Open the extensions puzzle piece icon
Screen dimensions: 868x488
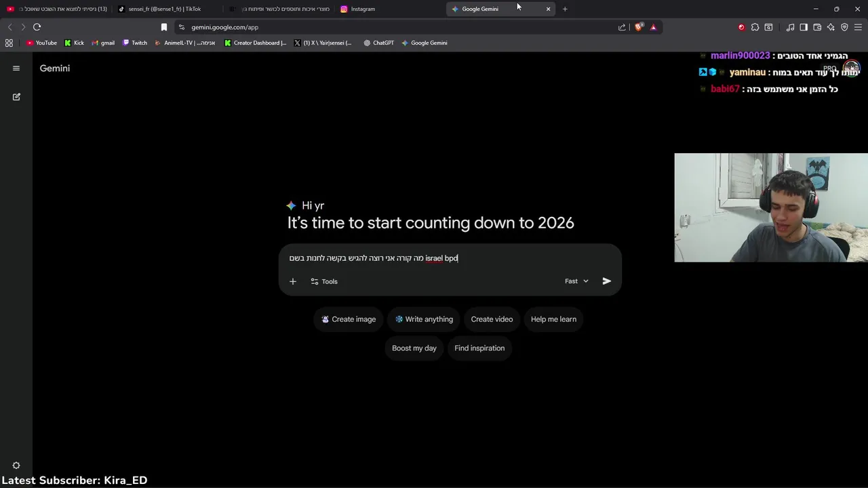pos(755,27)
